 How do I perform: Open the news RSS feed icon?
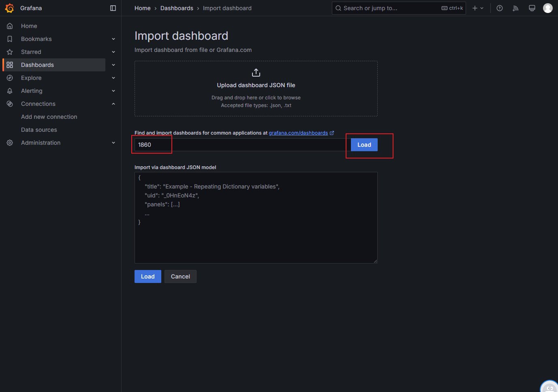coord(515,8)
